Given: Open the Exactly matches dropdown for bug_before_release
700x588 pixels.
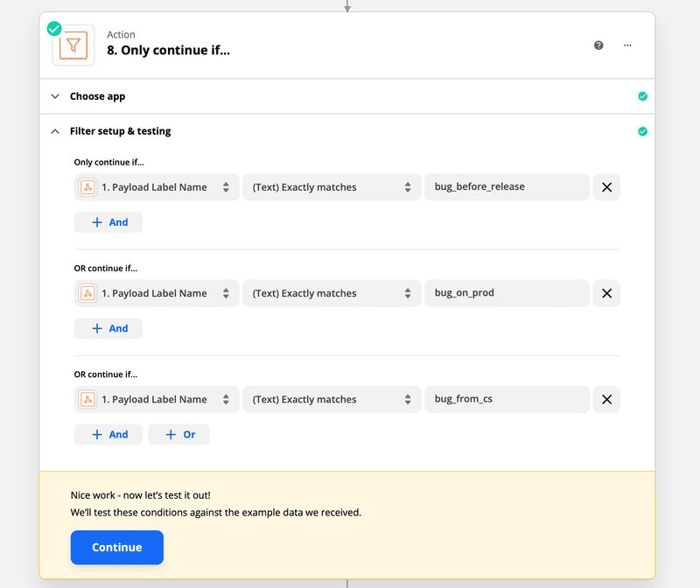Looking at the screenshot, I should 331,187.
